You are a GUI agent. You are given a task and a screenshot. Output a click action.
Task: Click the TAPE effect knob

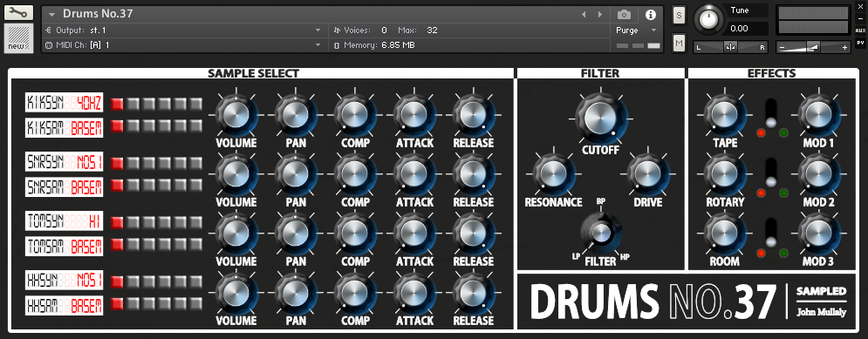725,114
